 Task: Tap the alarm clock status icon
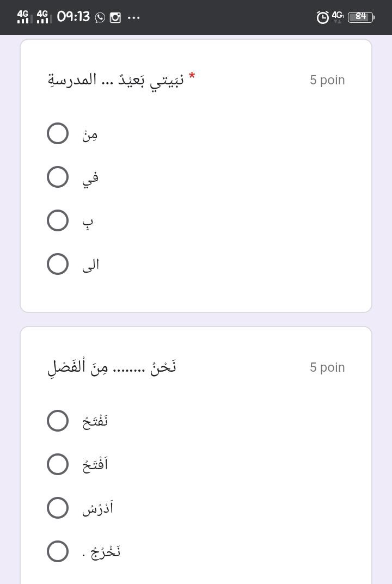coord(322,17)
